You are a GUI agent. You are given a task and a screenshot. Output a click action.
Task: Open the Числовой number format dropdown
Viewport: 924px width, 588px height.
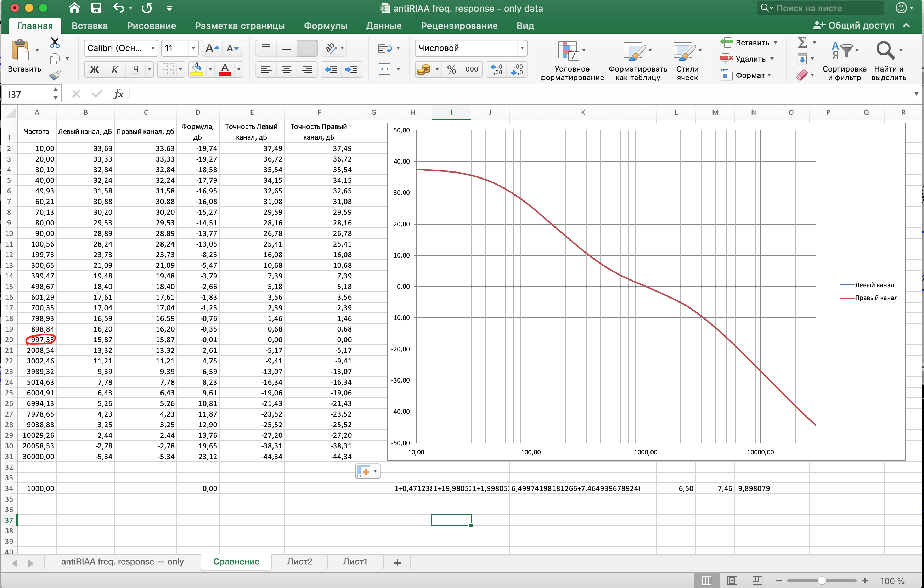522,48
